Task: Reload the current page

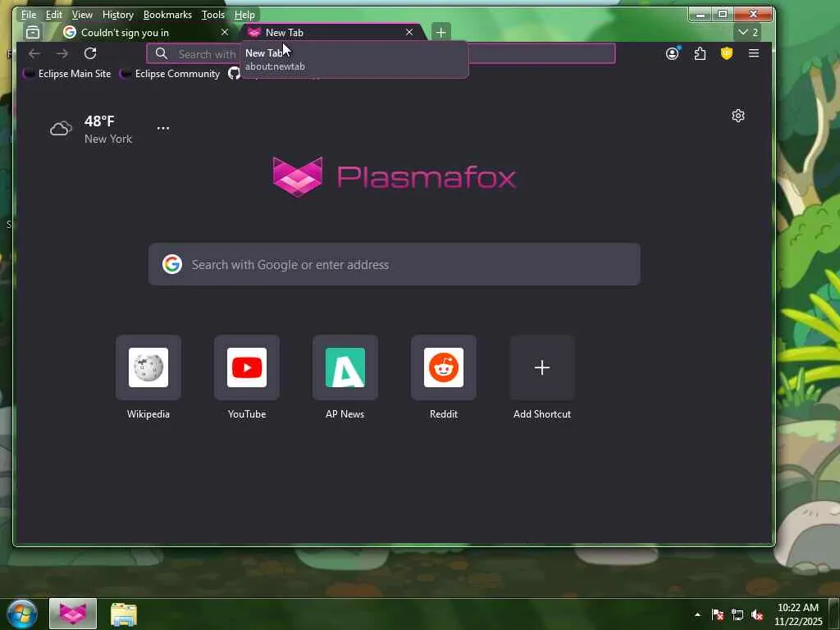Action: coord(90,53)
